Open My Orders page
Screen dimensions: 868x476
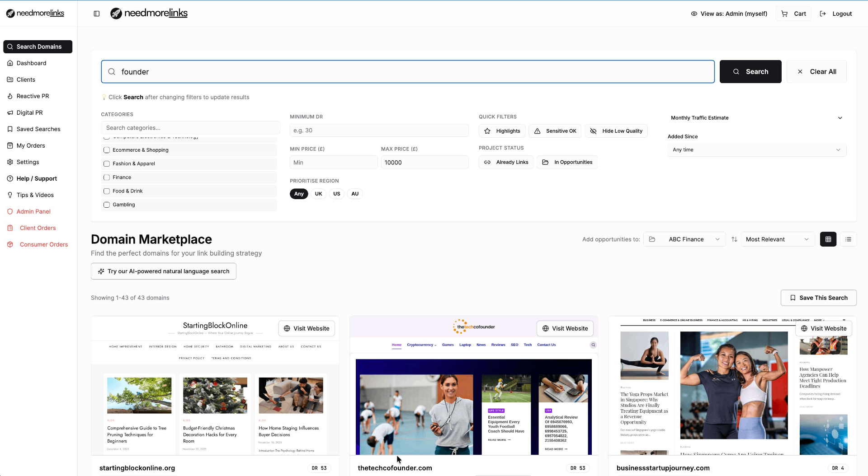click(38, 145)
